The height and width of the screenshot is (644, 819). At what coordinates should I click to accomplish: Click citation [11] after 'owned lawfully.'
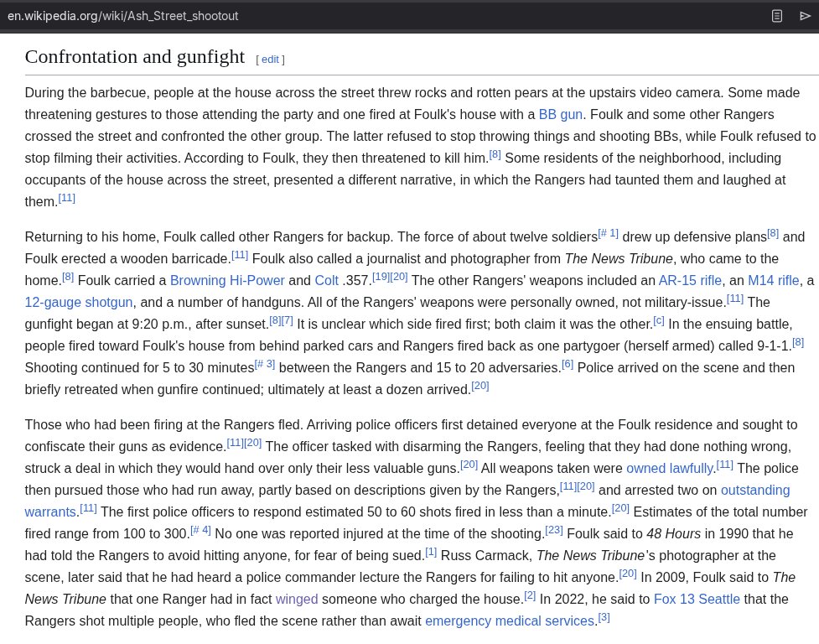(x=724, y=465)
